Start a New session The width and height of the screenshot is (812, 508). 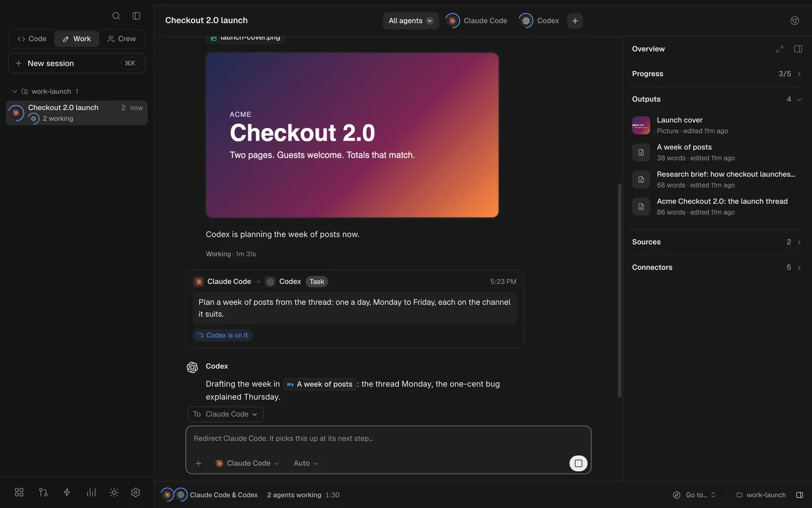[x=77, y=63]
